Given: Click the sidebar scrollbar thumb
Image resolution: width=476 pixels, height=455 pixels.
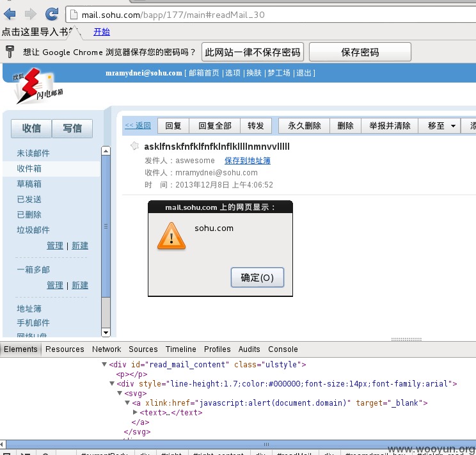Looking at the screenshot, I should coord(106,226).
